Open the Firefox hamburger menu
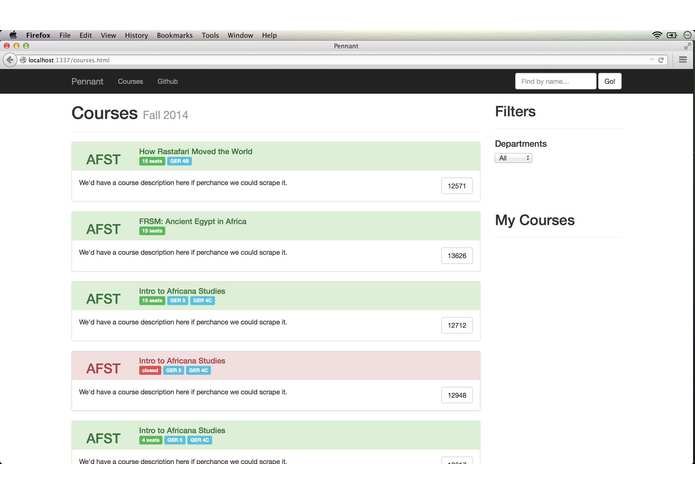The image size is (695, 494). (683, 59)
